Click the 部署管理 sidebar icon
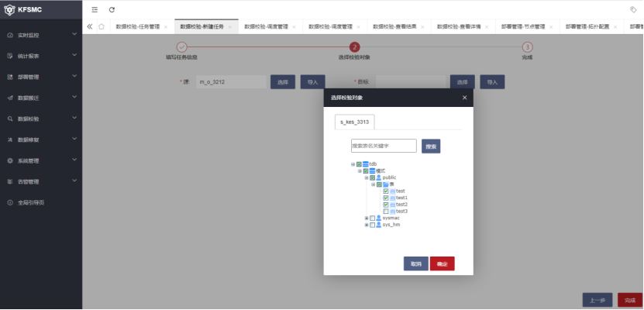The height and width of the screenshot is (310, 644). 10,77
